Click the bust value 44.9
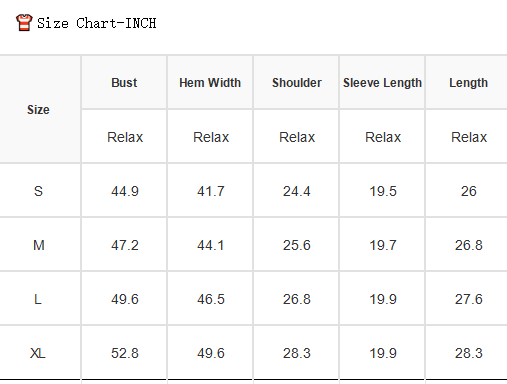Image resolution: width=507 pixels, height=384 pixels. click(125, 191)
